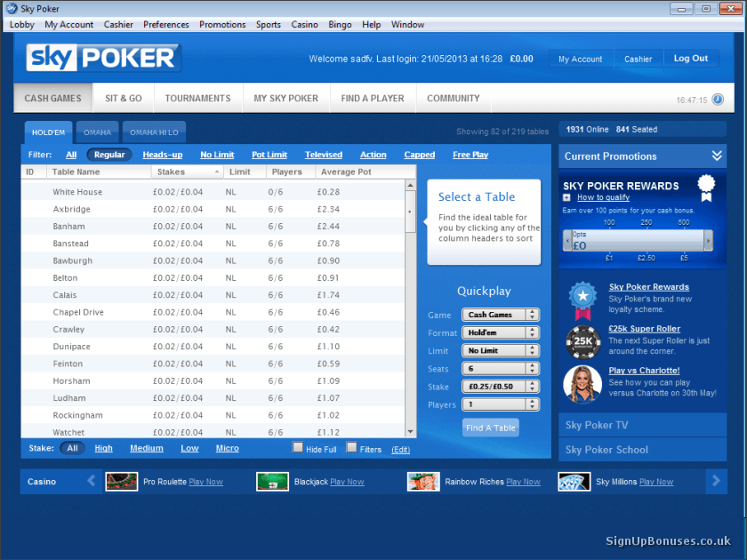Open the Limit dropdown showing No Limit

(x=500, y=350)
